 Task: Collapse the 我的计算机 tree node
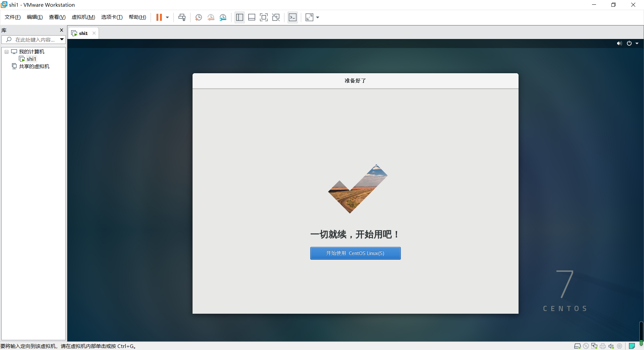[6, 52]
